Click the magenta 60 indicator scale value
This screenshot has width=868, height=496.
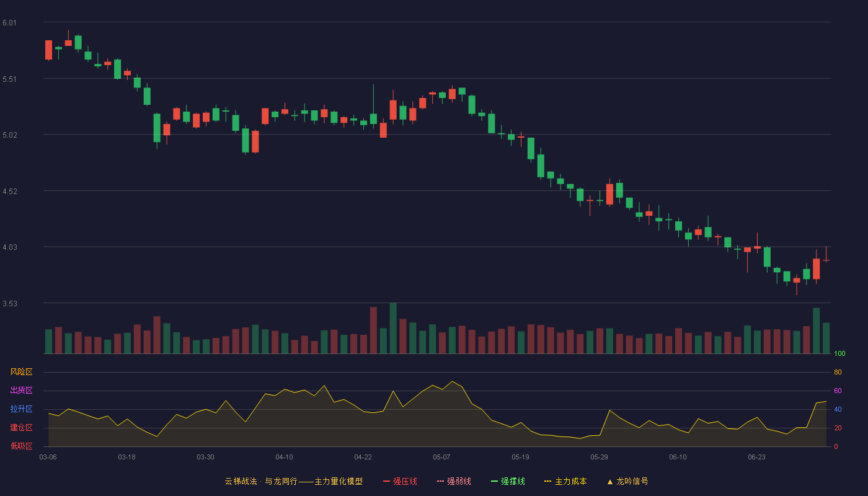(838, 391)
